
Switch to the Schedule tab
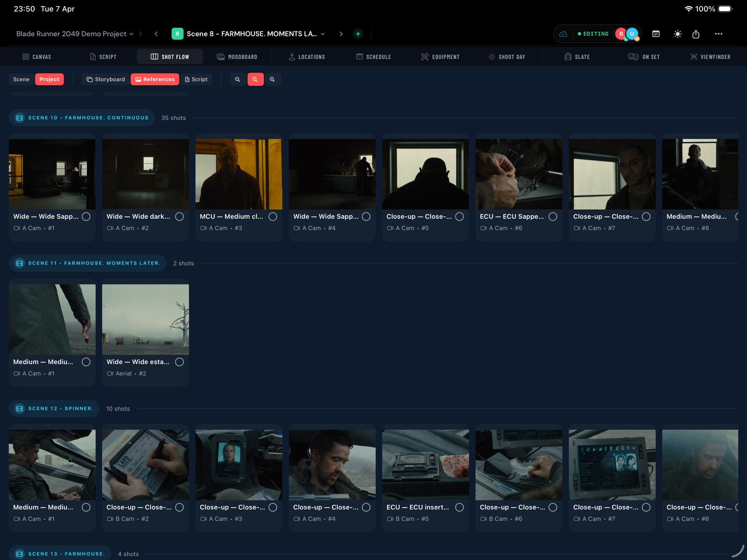pos(373,56)
